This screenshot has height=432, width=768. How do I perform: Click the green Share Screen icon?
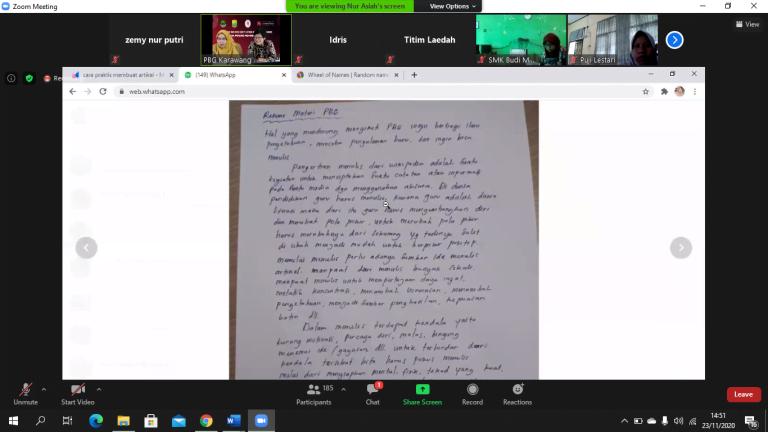422,393
